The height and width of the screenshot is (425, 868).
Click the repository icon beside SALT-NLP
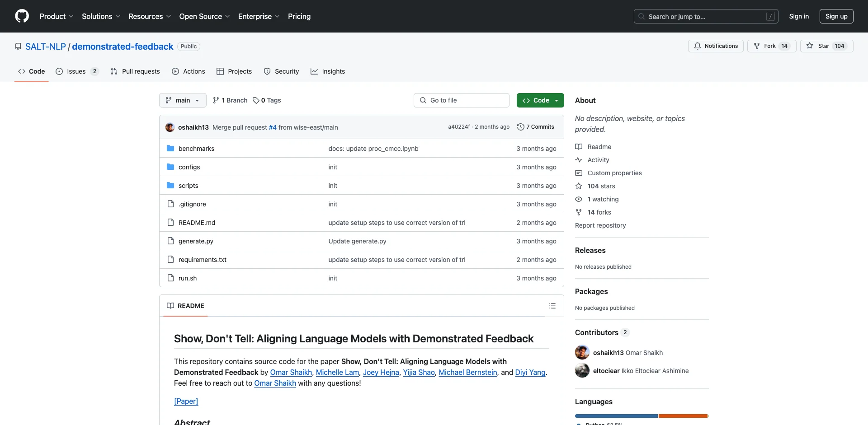18,47
